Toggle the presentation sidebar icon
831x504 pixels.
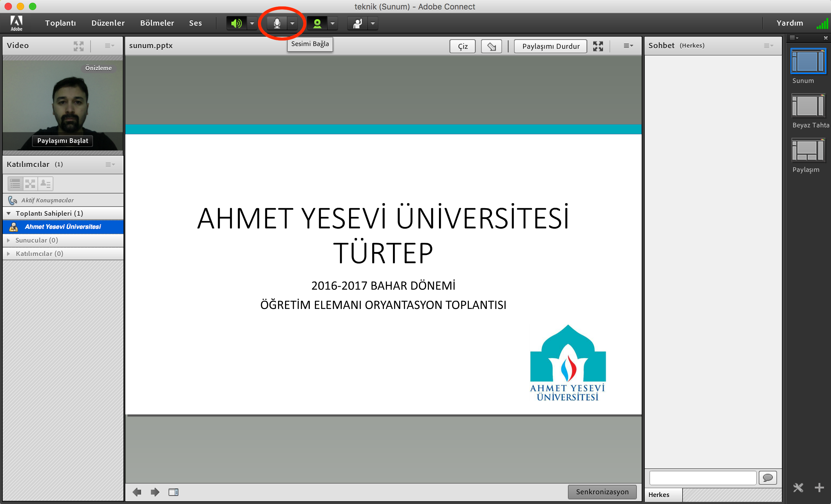[x=173, y=492]
